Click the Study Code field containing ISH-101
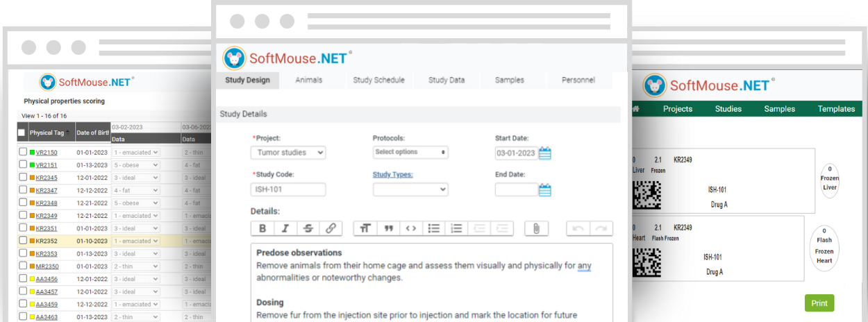The width and height of the screenshot is (868, 322). [x=288, y=189]
